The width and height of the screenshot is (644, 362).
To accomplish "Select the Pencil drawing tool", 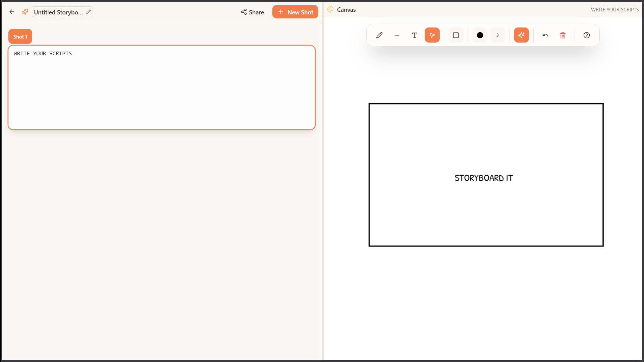I will (x=379, y=35).
